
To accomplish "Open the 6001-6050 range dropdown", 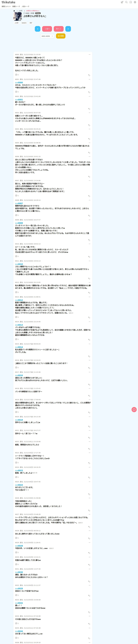I will point(47,36).
